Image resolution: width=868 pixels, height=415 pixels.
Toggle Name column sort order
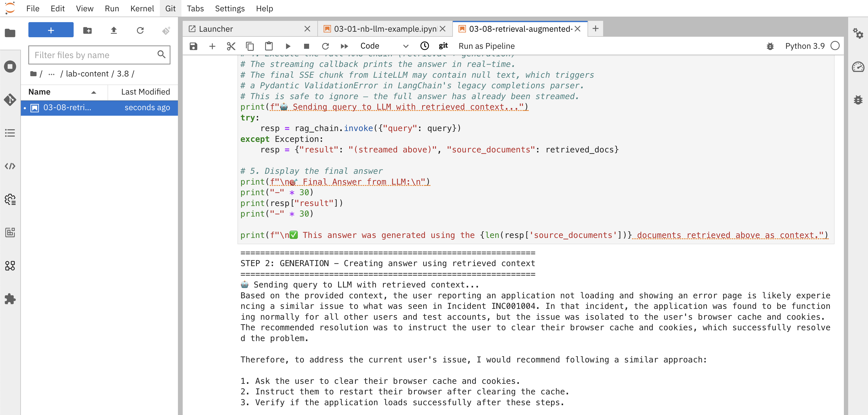point(93,92)
